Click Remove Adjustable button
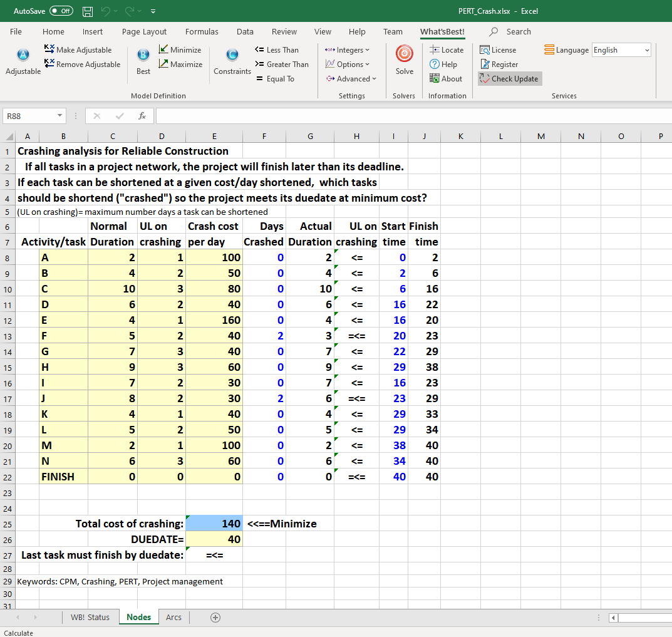 pyautogui.click(x=82, y=65)
